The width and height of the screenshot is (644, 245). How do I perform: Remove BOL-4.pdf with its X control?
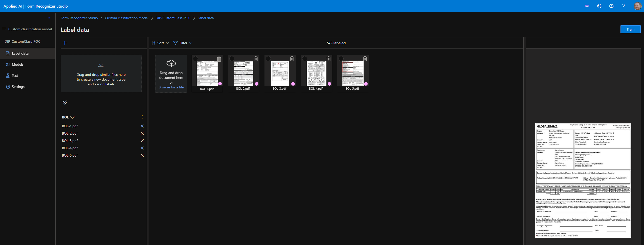coord(142,148)
